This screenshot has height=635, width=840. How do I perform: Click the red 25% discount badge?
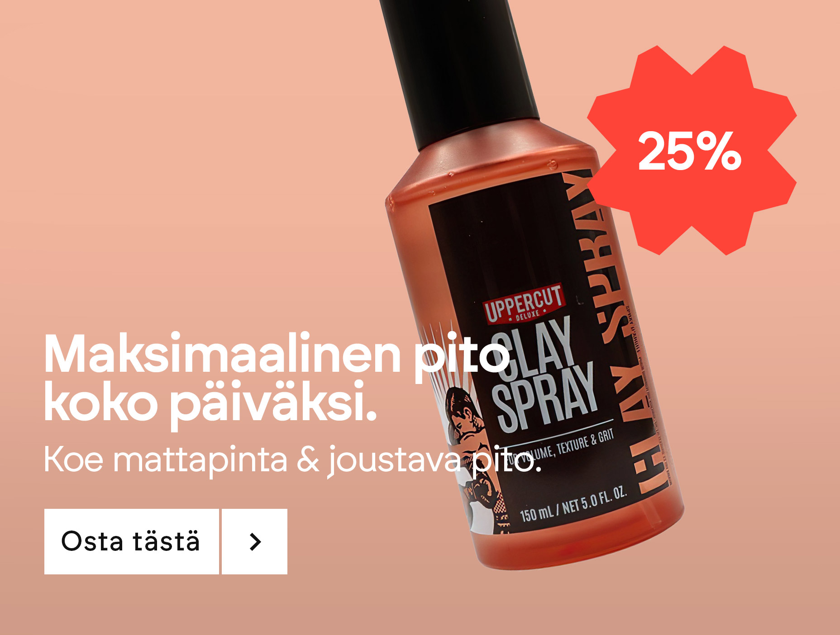click(692, 151)
